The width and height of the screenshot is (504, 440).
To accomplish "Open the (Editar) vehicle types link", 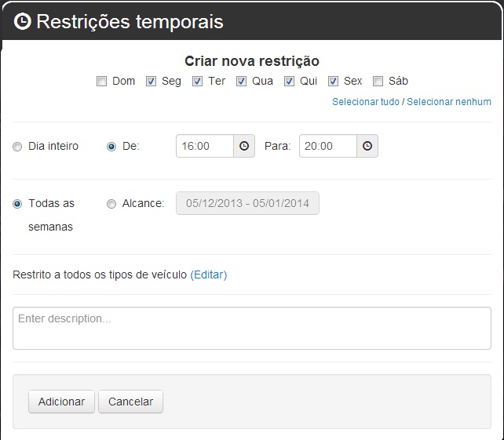I will pos(209,275).
